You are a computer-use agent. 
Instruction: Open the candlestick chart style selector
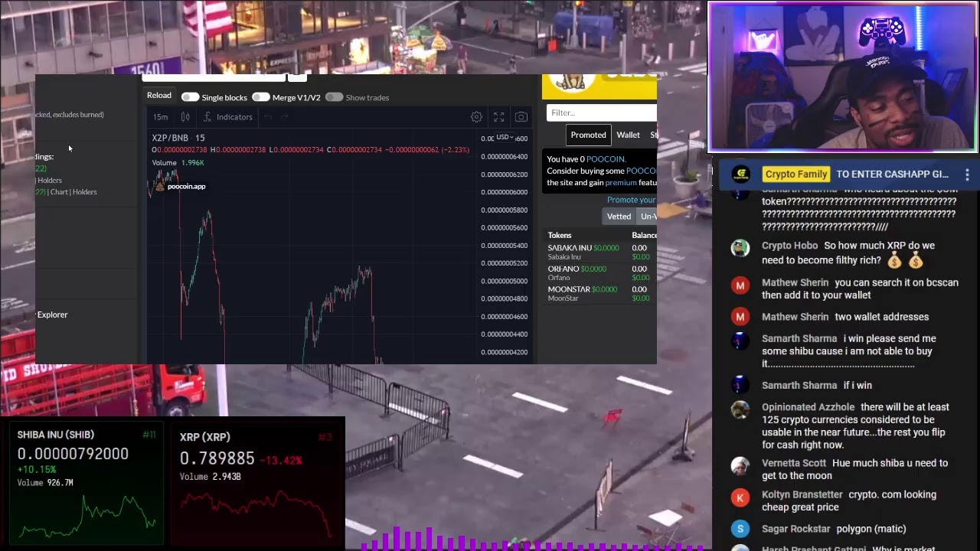tap(185, 117)
